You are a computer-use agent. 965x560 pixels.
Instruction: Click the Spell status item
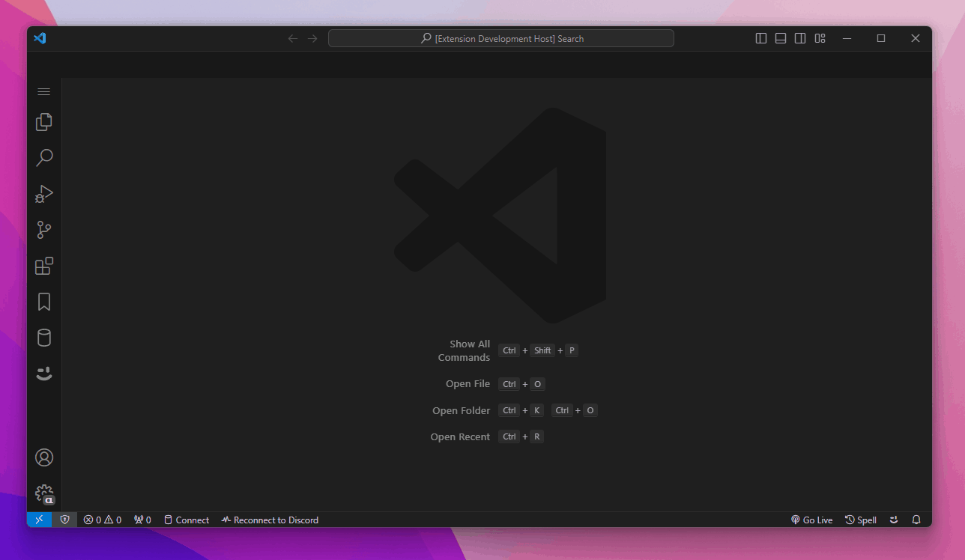click(861, 520)
